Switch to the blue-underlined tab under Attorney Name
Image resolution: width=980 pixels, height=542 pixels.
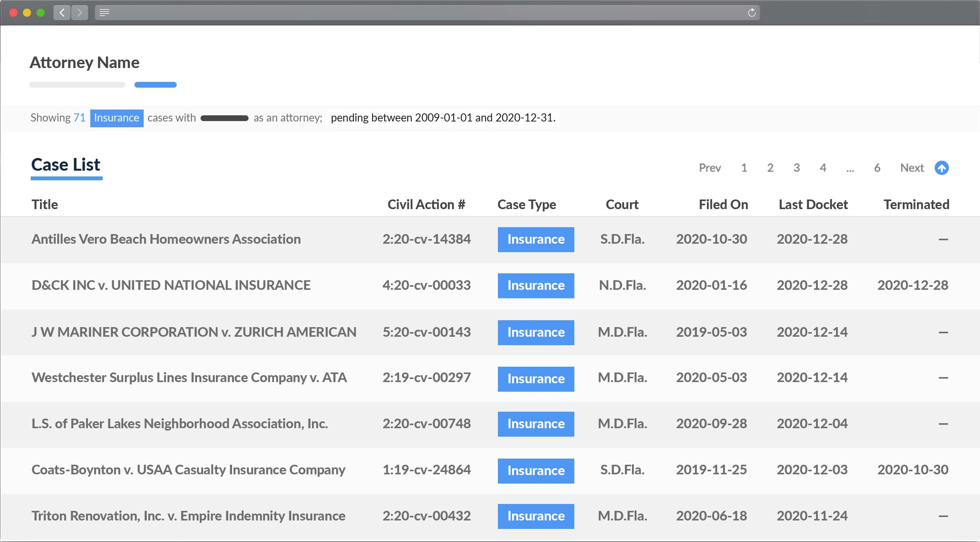click(156, 85)
